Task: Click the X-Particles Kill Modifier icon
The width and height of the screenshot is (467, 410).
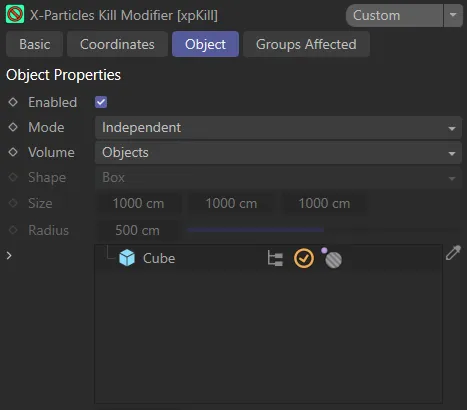Action: [15, 15]
